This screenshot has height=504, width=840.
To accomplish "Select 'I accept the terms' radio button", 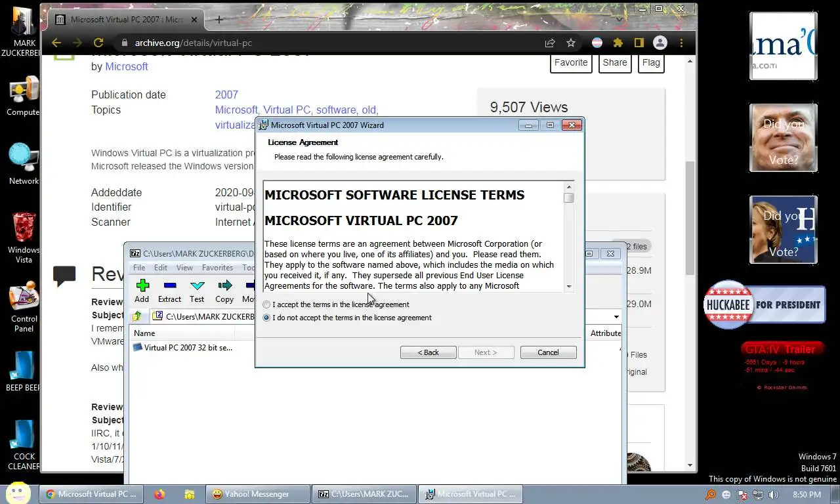I will click(x=266, y=304).
